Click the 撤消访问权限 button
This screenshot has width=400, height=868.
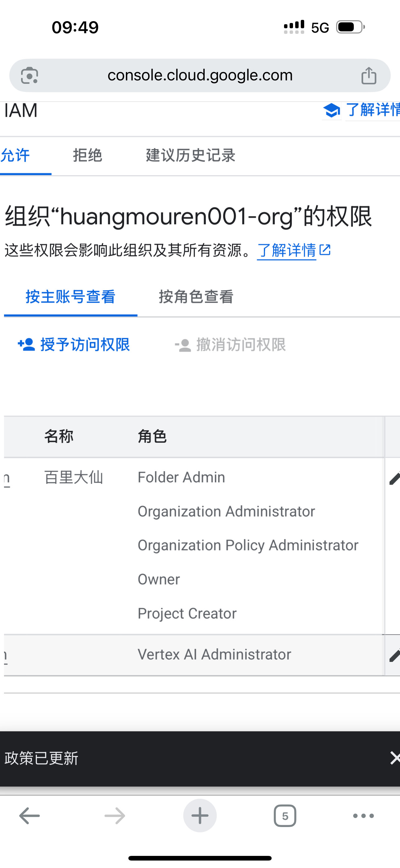pos(230,345)
